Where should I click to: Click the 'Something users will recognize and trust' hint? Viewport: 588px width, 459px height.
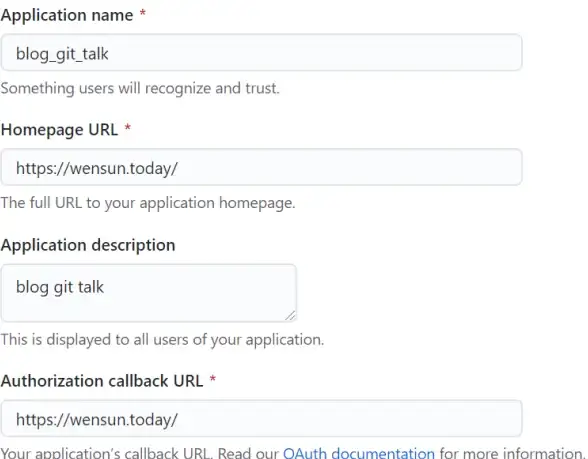click(x=140, y=88)
